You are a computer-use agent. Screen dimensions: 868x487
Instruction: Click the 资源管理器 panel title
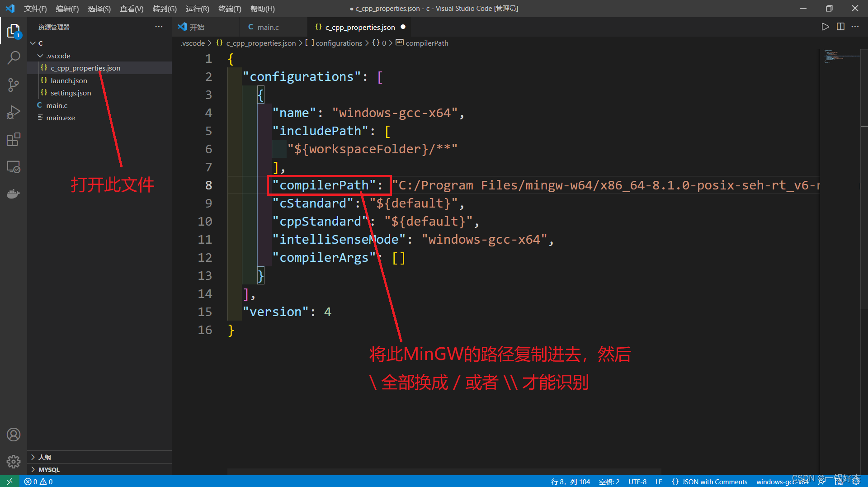coord(54,27)
